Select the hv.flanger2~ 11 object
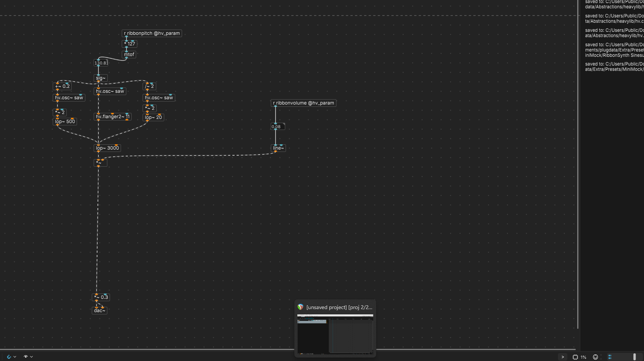Image resolution: width=644 pixels, height=361 pixels. point(112,117)
